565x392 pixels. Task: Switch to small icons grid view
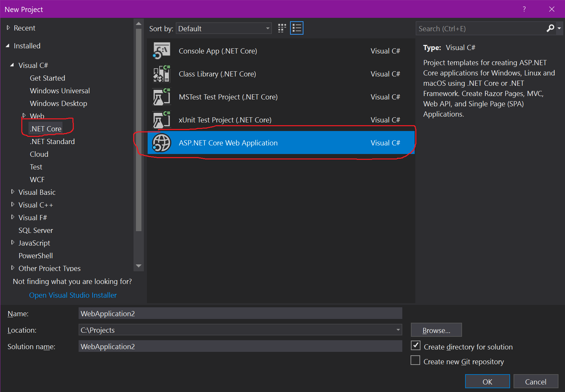pos(282,28)
